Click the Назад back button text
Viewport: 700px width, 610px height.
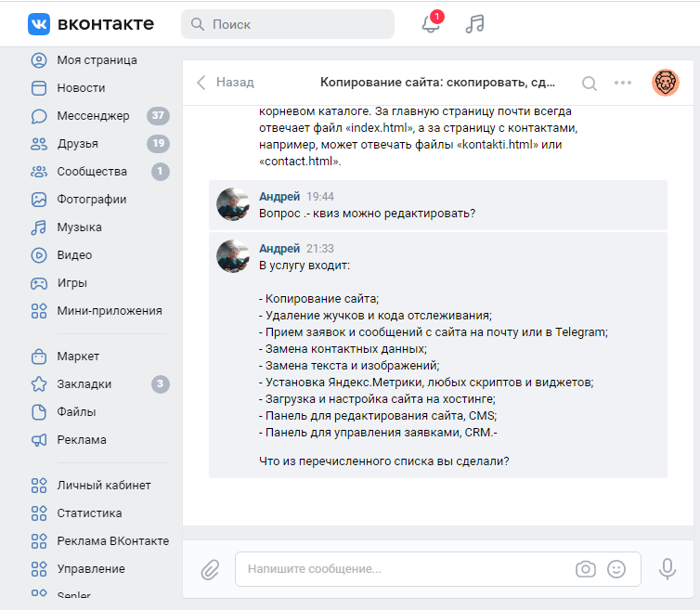pos(235,82)
